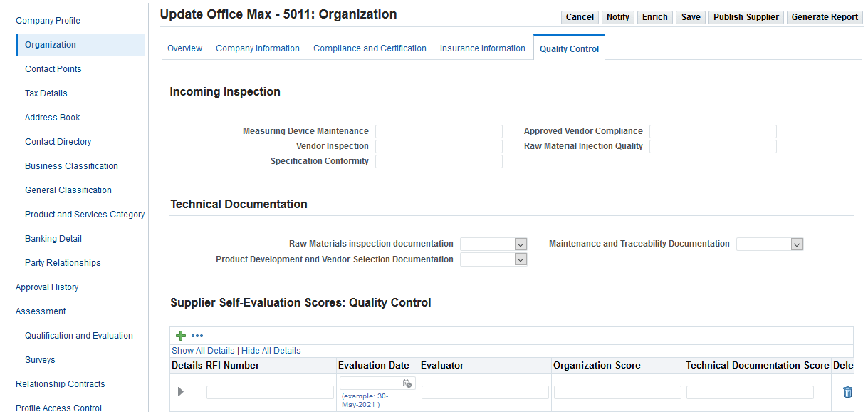Open Qualification and Evaluation in the sidebar
868x412 pixels.
click(79, 336)
